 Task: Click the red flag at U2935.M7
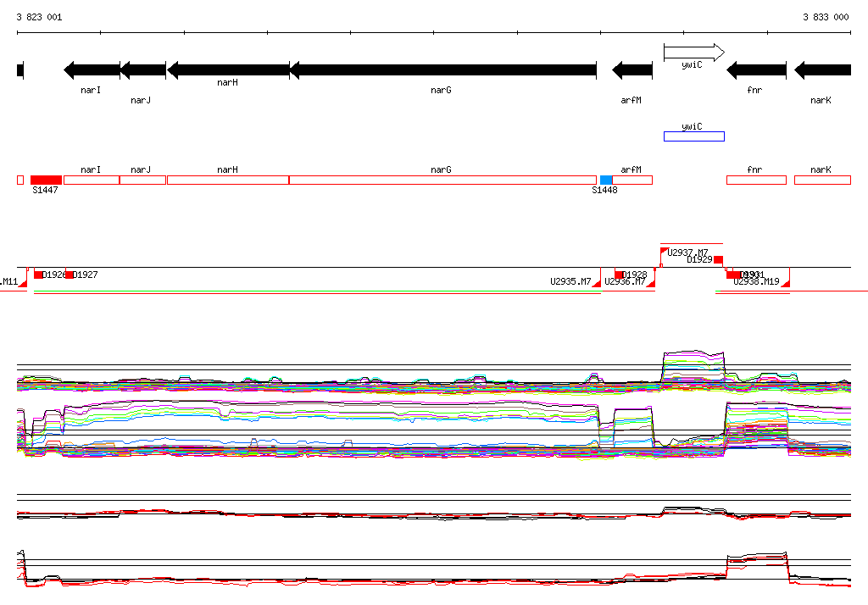(597, 283)
